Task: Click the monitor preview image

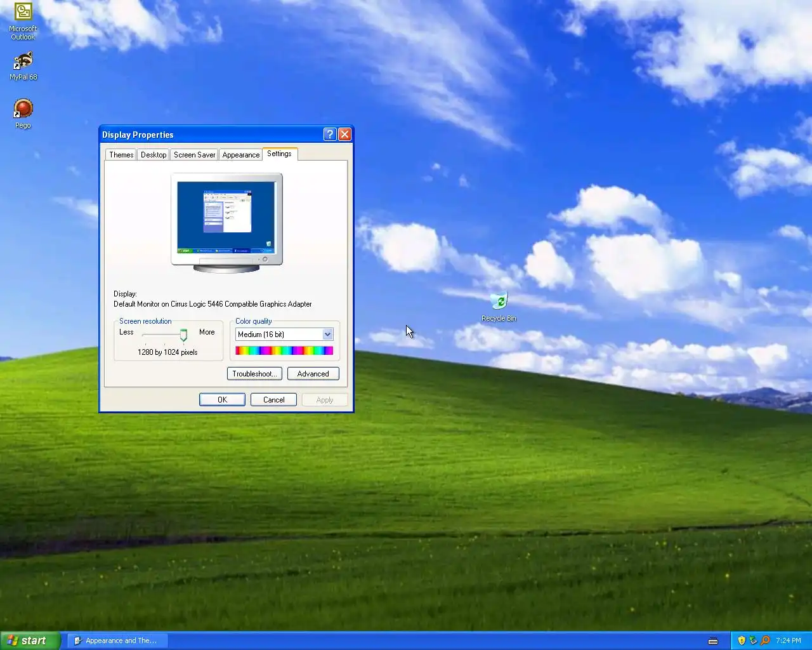Action: [x=226, y=223]
